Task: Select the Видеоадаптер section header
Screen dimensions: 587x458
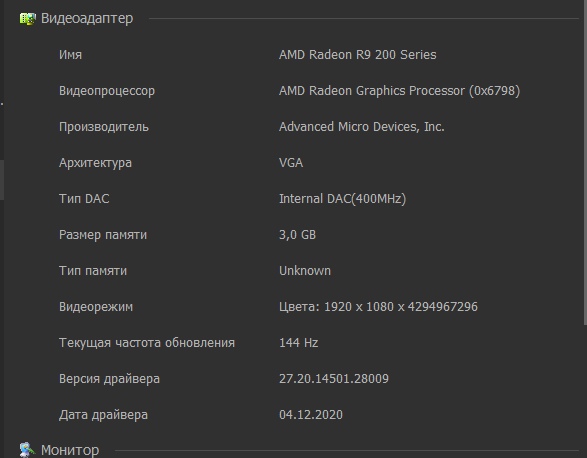Action: coord(87,18)
